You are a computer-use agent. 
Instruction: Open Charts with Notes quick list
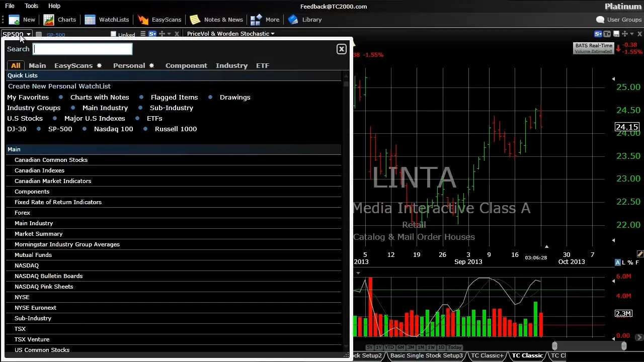click(x=100, y=97)
